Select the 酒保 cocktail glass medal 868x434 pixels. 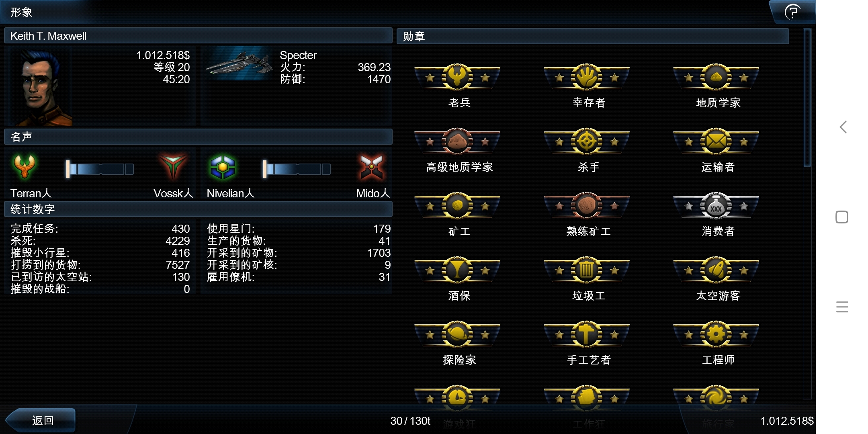[x=457, y=270]
